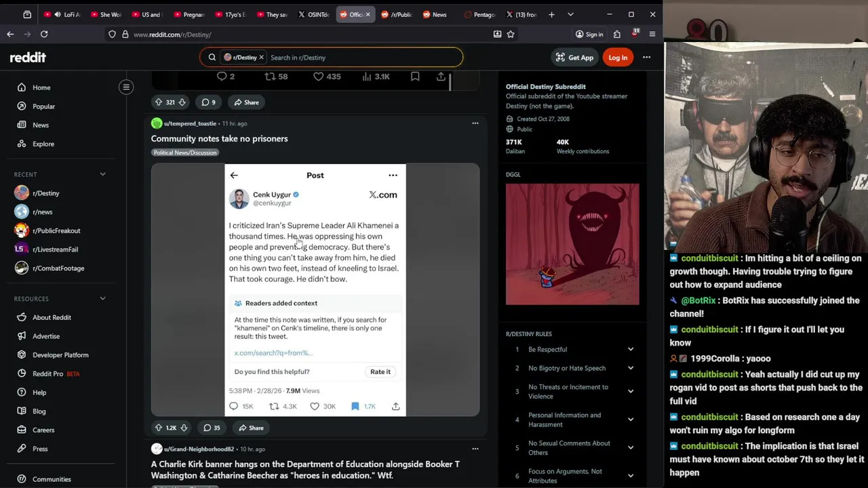
Task: Click the DGGL red monster artwork thumbnail
Action: click(x=572, y=244)
